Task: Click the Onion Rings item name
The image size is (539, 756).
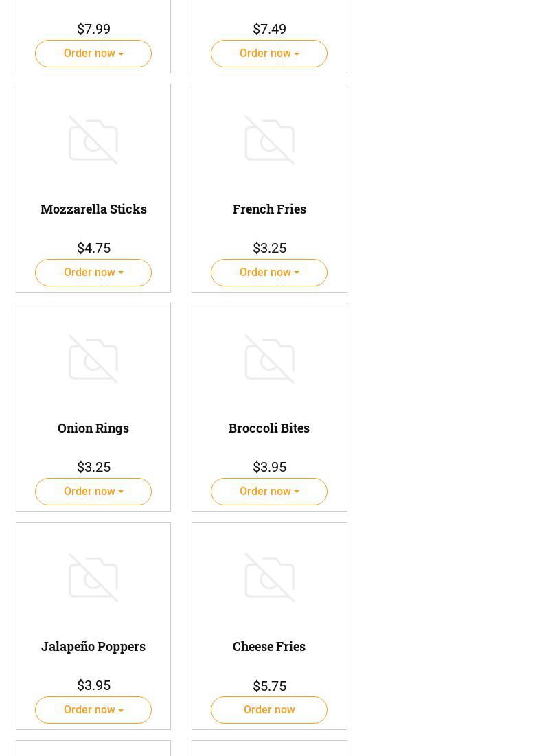Action: pyautogui.click(x=93, y=428)
